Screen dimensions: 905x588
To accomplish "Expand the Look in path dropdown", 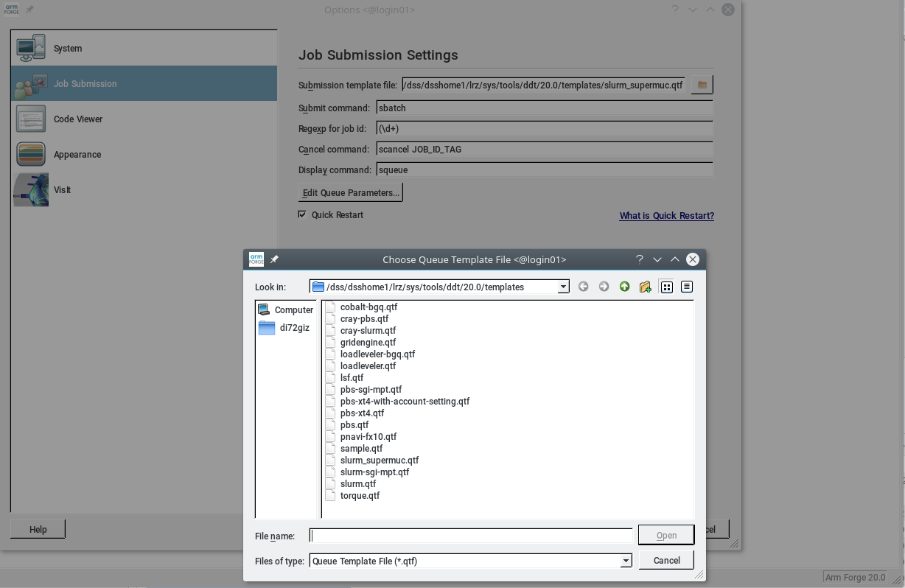I will click(x=563, y=287).
